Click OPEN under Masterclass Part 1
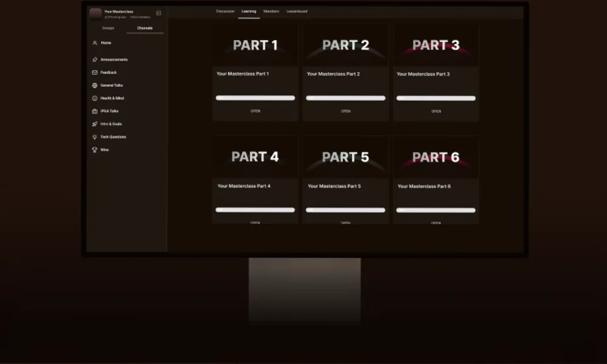Viewport: 607px width, 364px height. (x=256, y=111)
